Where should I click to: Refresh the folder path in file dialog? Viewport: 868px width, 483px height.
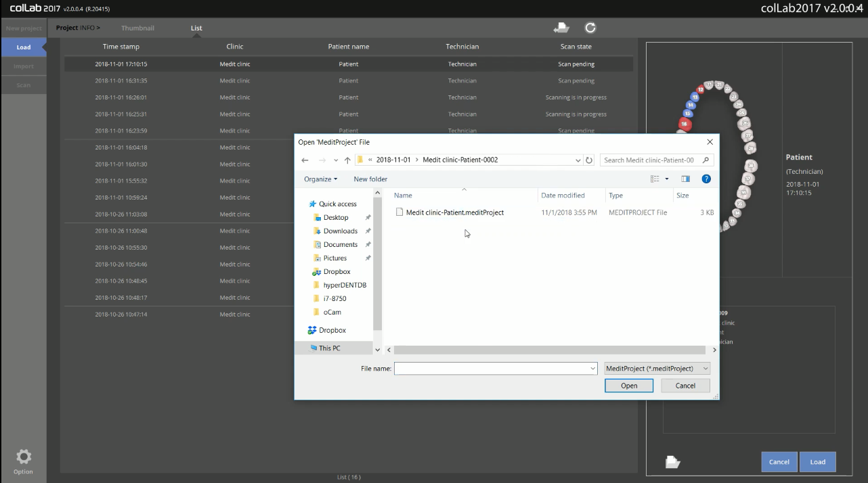coord(589,160)
